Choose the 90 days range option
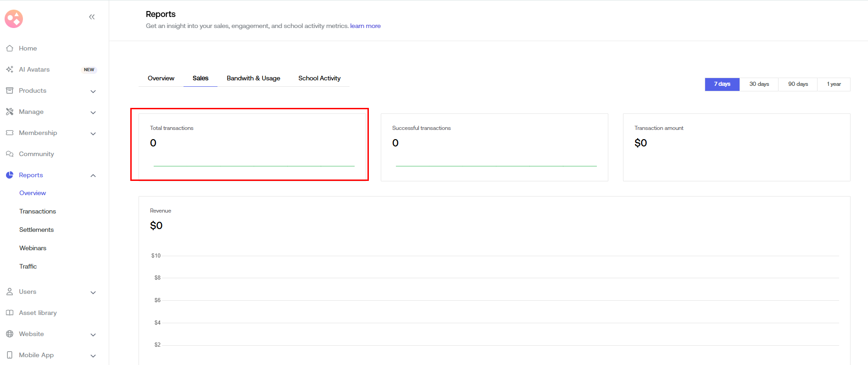868x365 pixels. coord(798,84)
